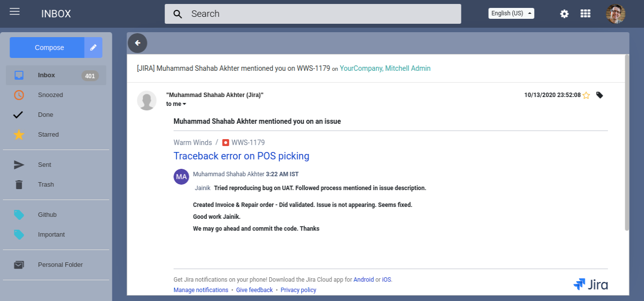The image size is (644, 301).
Task: Open the Personal Folder
Action: (x=60, y=265)
